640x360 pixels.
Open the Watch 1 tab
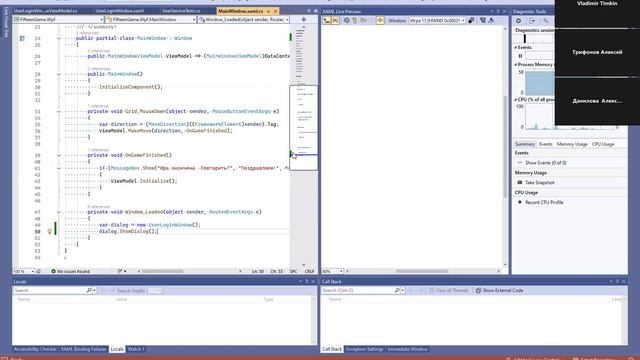[136, 349]
